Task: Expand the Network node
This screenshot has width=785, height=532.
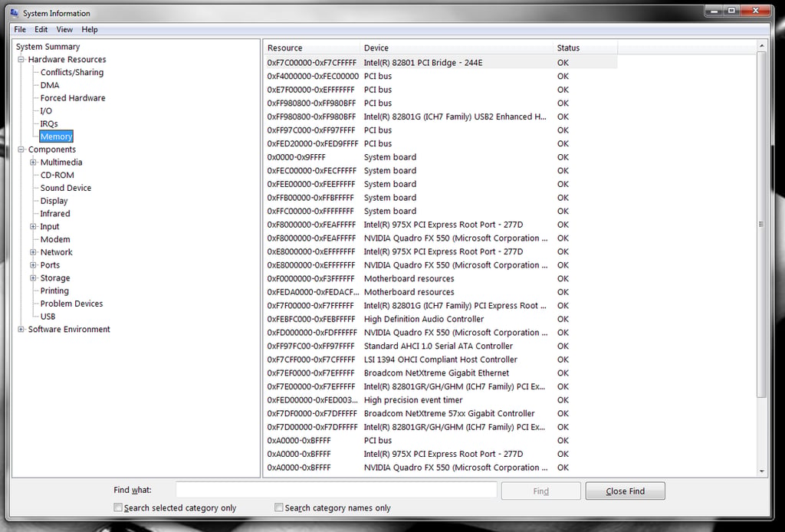Action: click(x=33, y=252)
